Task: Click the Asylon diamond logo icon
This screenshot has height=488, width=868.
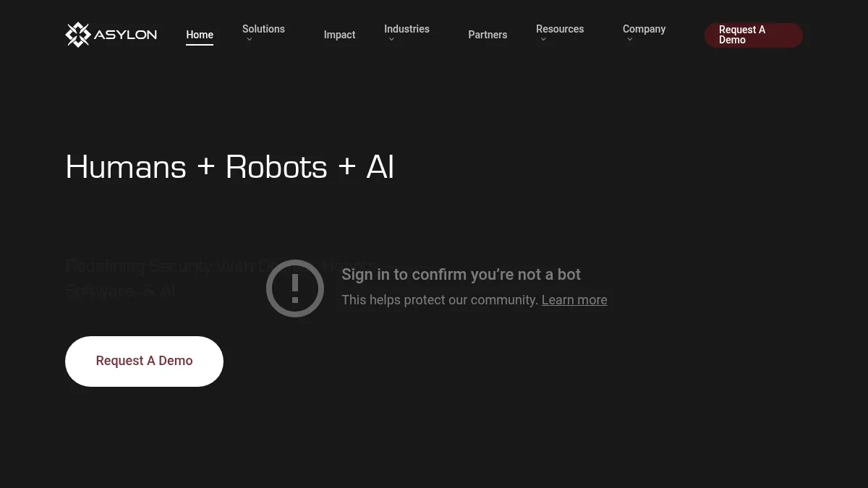Action: pyautogui.click(x=77, y=34)
